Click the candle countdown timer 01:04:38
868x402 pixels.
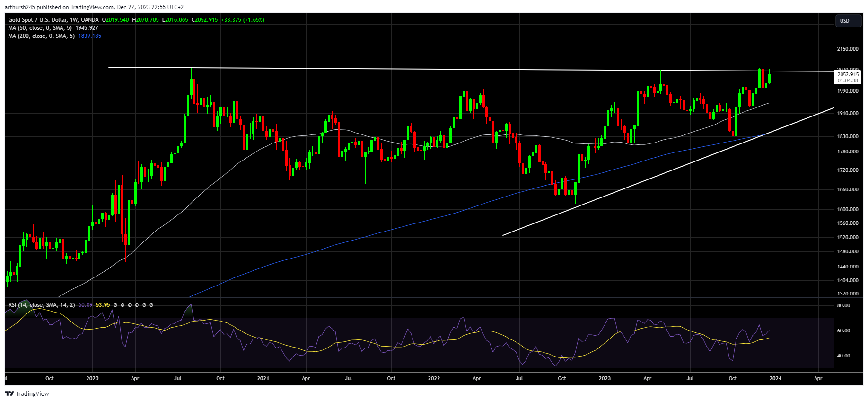[x=848, y=81]
